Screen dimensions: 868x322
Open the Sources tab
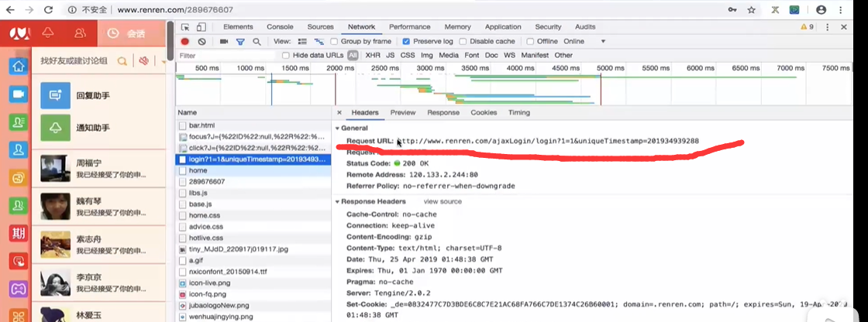321,27
